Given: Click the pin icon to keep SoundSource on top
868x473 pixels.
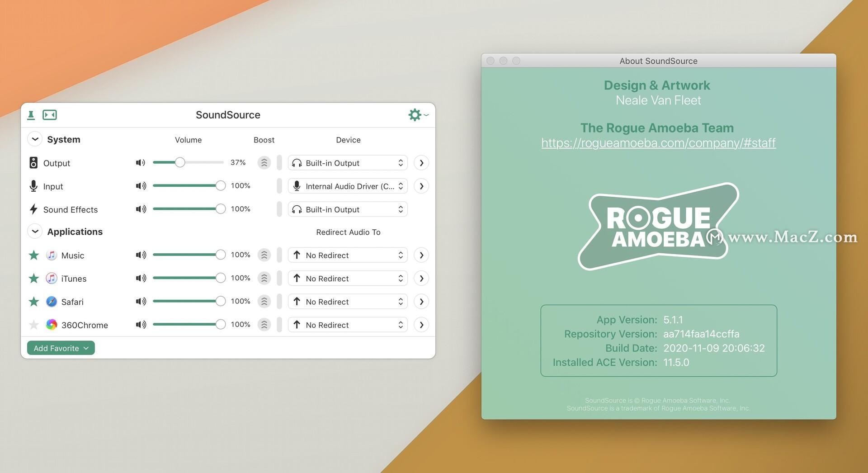Looking at the screenshot, I should [x=31, y=115].
